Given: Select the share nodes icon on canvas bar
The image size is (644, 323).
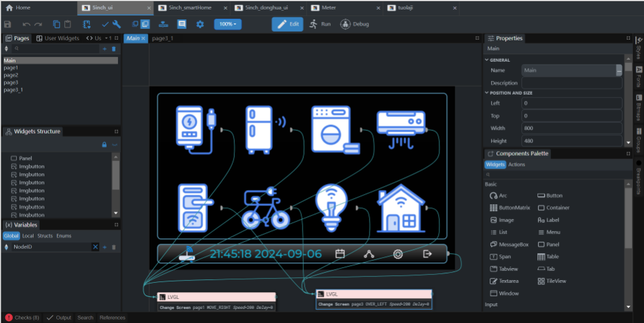Looking at the screenshot, I should pyautogui.click(x=369, y=254).
